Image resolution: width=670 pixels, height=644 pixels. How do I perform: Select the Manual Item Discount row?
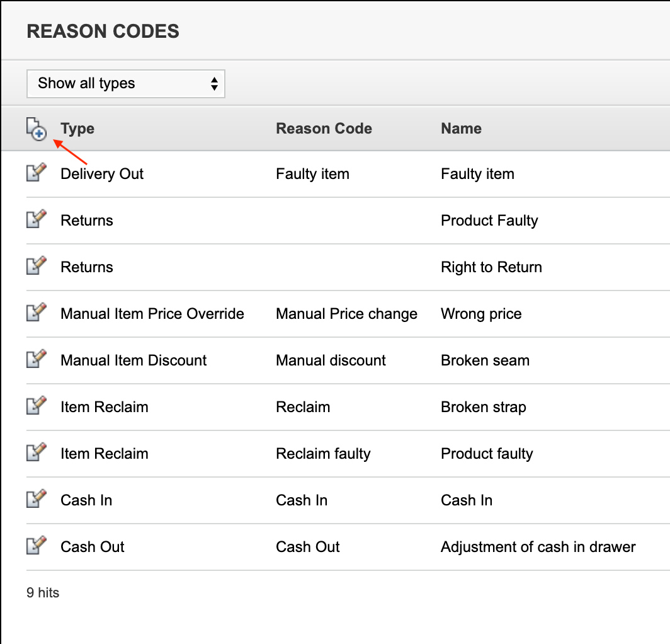coord(133,360)
